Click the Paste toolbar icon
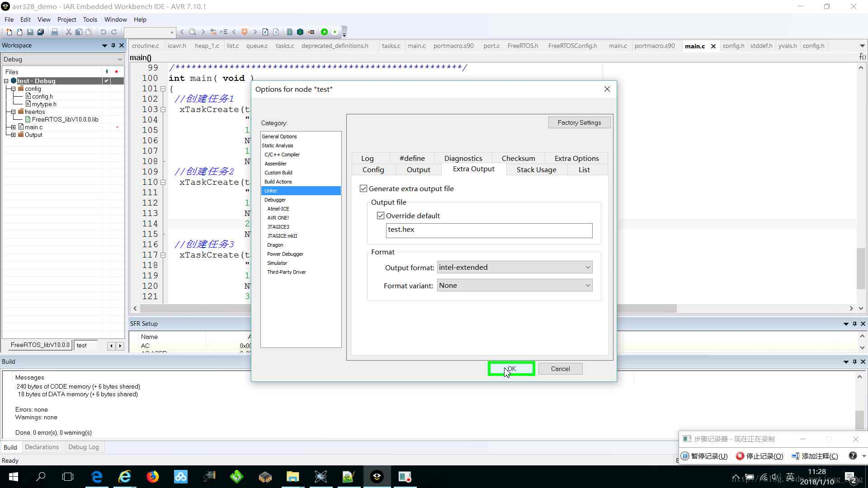Screen dimensions: 868x488 (89, 32)
